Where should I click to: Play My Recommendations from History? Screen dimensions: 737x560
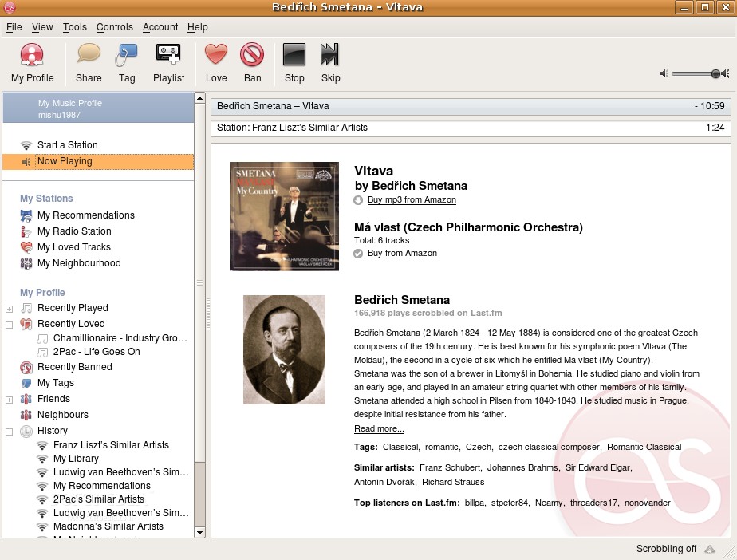coord(101,486)
